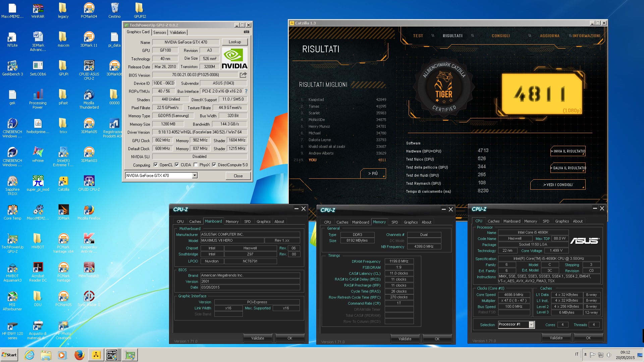
Task: Select the super_pi_mod desktop icon
Action: tap(38, 183)
